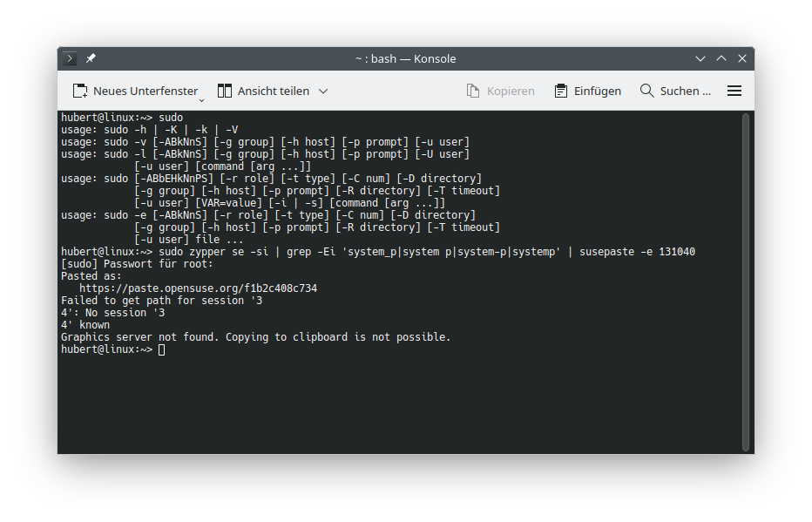
Task: Click the paste.opensuse.org URL in the output
Action: (198, 288)
